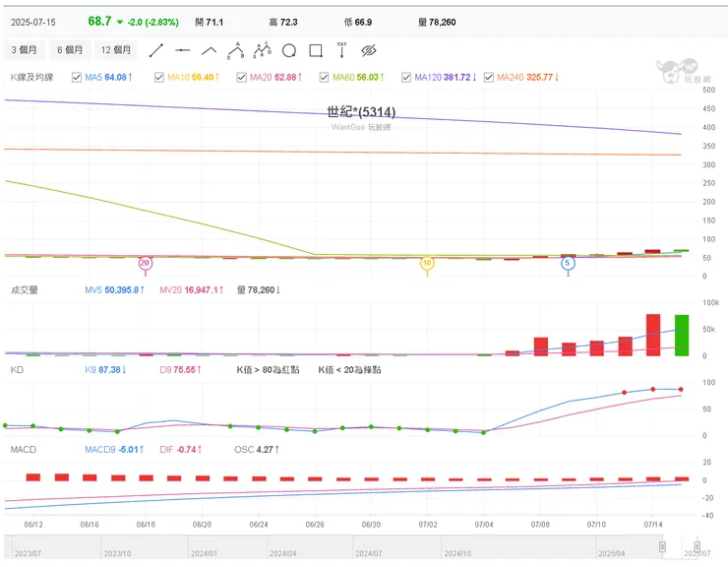Image resolution: width=728 pixels, height=567 pixels.
Task: Click the date 2025-07-15 header
Action: [33, 23]
